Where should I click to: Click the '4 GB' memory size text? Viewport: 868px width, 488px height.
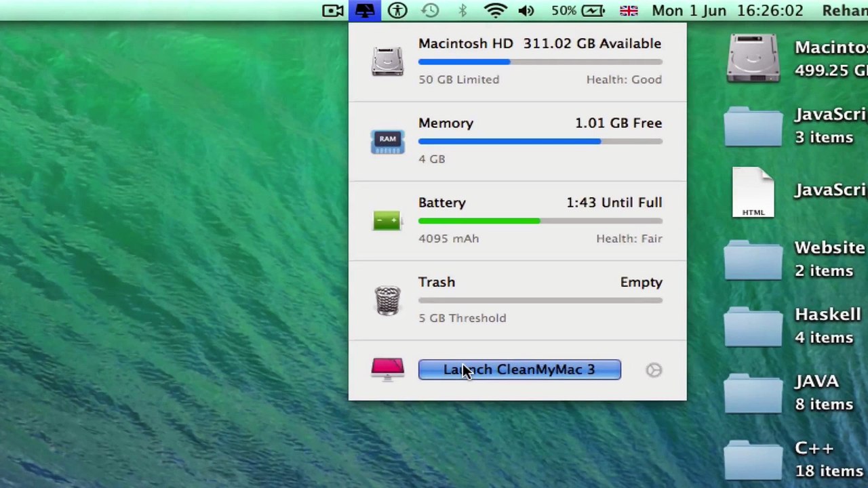[432, 159]
